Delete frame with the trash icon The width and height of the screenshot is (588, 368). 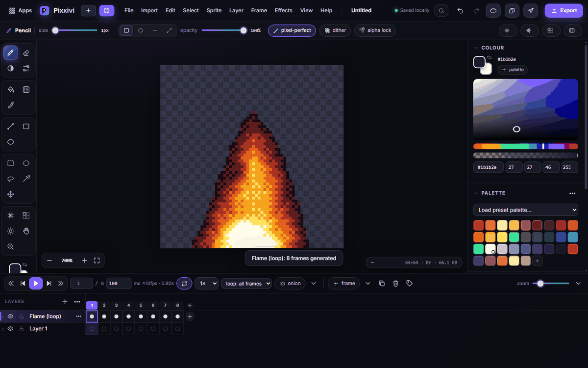coord(396,283)
